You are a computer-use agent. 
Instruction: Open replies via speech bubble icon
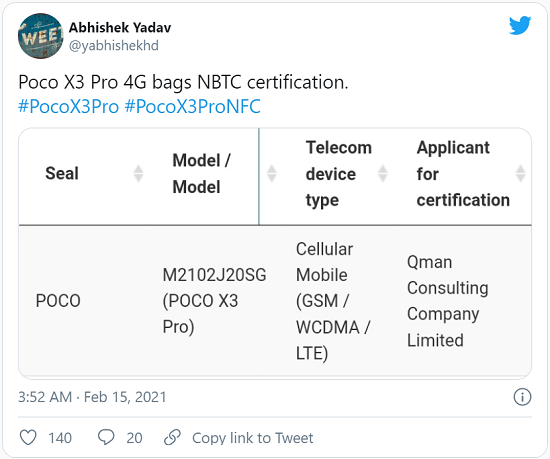coord(106,437)
